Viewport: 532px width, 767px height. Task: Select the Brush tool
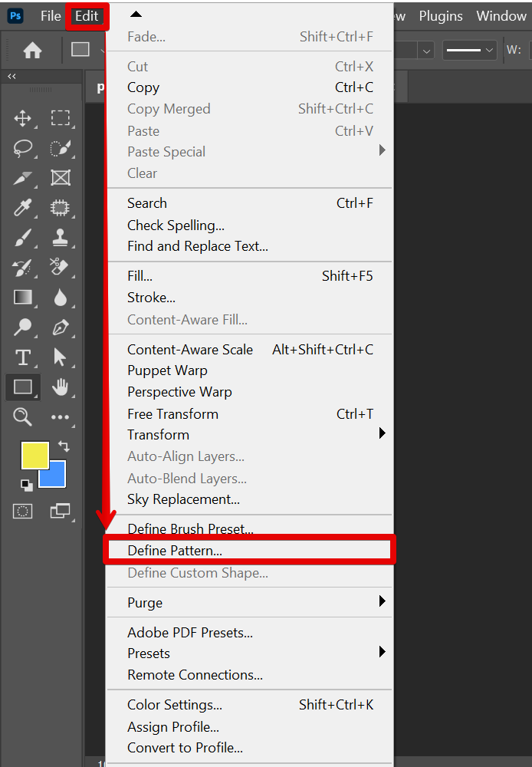22,238
